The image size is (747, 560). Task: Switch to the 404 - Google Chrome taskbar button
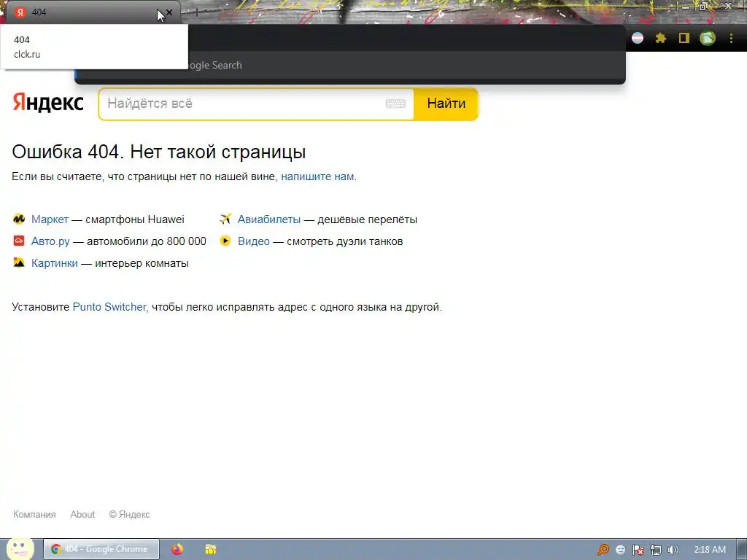click(x=101, y=549)
